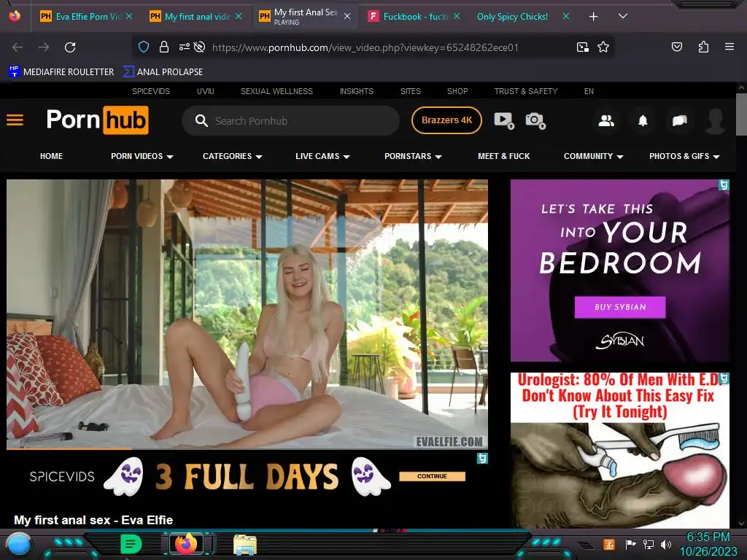The height and width of the screenshot is (560, 747).
Task: Switch to the Only Spicy Chicks tab
Action: pyautogui.click(x=512, y=17)
